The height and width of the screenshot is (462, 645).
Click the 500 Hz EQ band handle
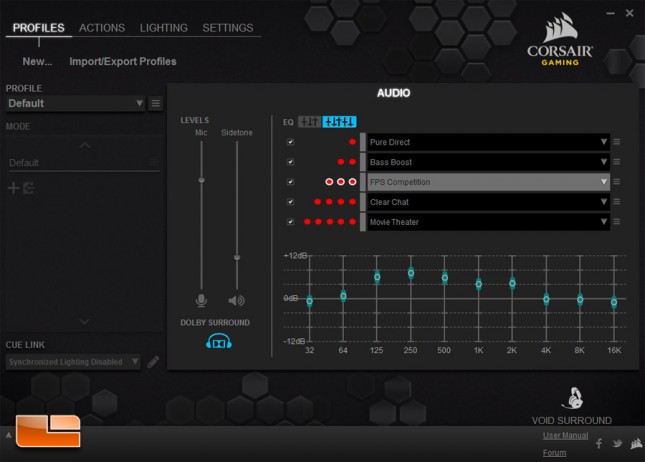point(445,278)
